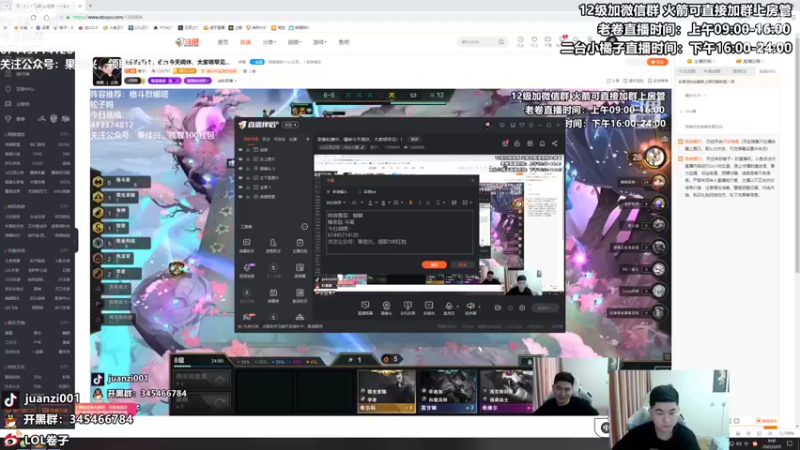Screen dimensions: 800x450
Task: Open share icon at top right of streaming app
Action: click(555, 143)
